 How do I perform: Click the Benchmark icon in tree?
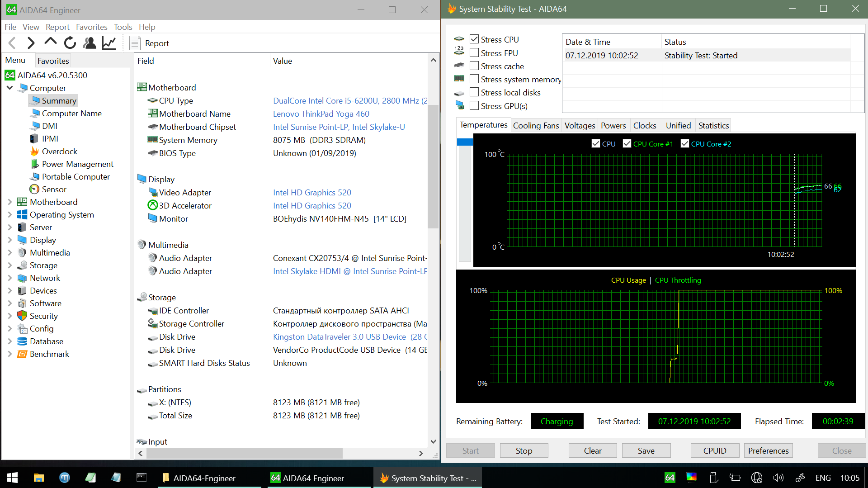click(x=22, y=354)
